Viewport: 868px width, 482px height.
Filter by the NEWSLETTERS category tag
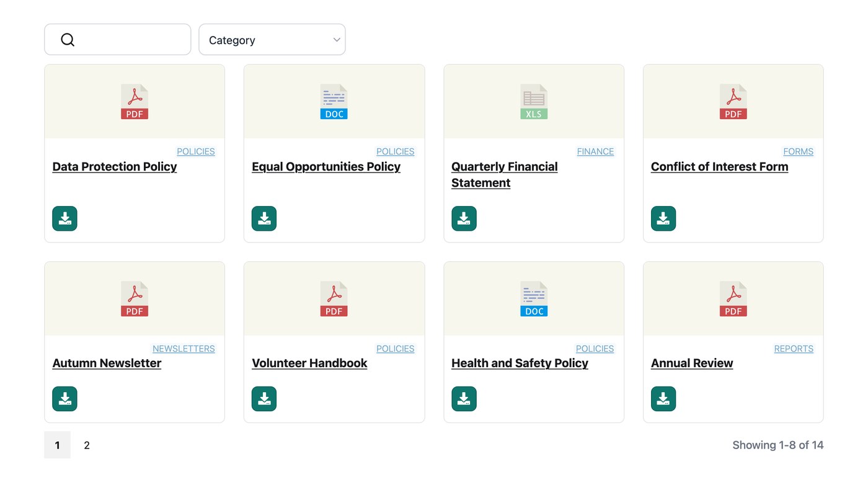pos(184,349)
